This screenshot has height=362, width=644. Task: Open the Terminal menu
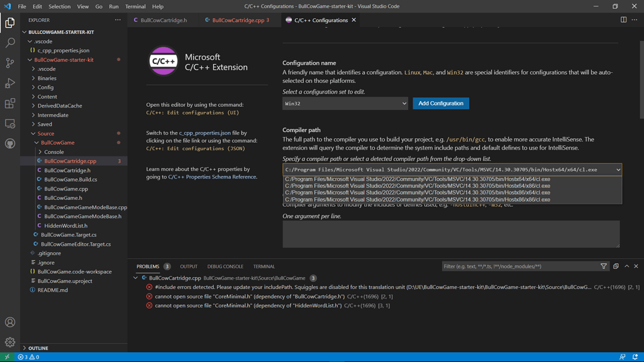(x=136, y=6)
